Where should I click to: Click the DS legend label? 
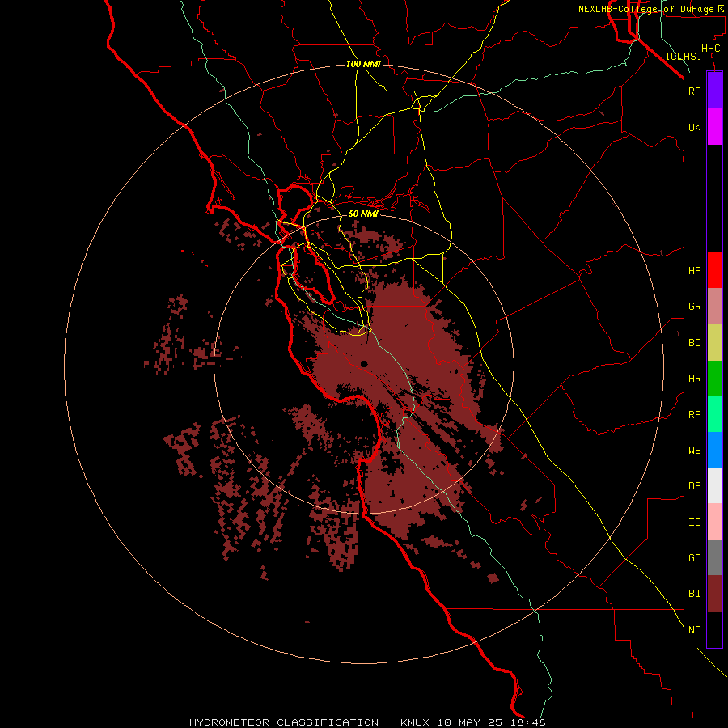tap(694, 486)
